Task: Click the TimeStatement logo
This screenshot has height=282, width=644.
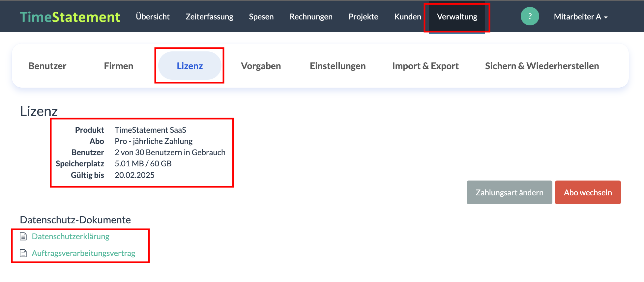Action: 70,17
